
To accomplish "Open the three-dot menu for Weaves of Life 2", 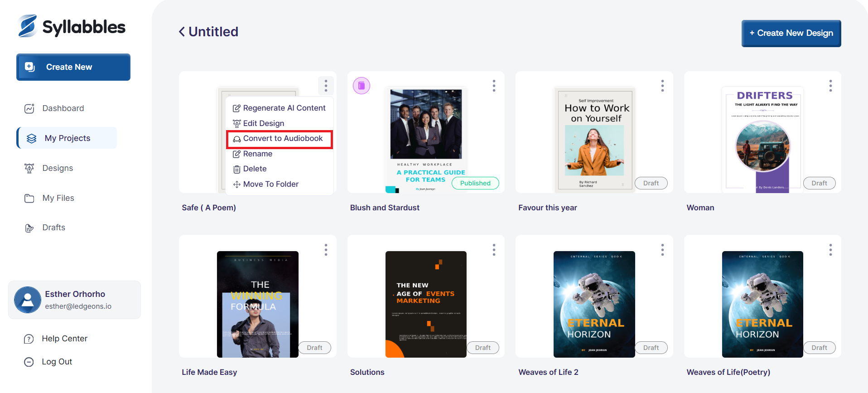I will tap(662, 250).
